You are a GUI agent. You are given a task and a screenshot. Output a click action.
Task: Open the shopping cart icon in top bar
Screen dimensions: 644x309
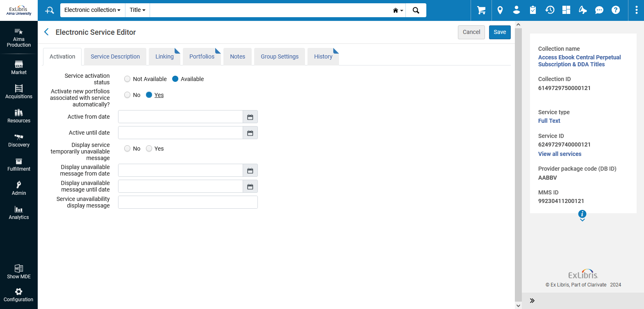tap(481, 10)
